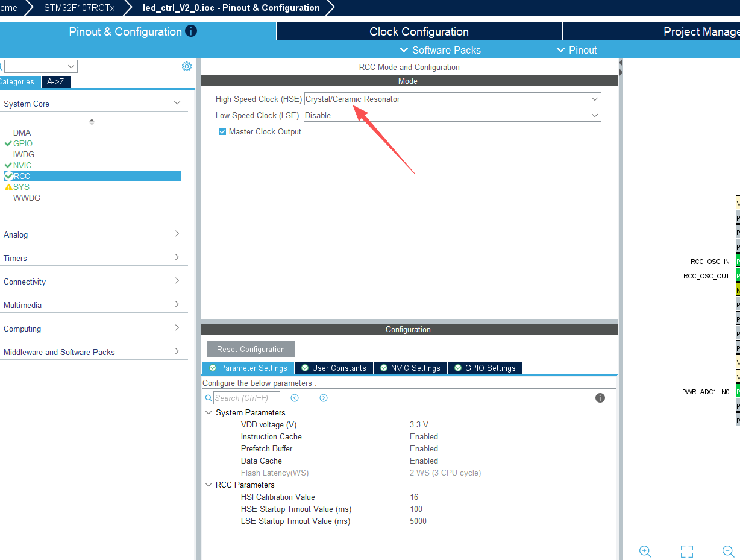
Task: Click the Home breadcrumb
Action: tap(9, 8)
